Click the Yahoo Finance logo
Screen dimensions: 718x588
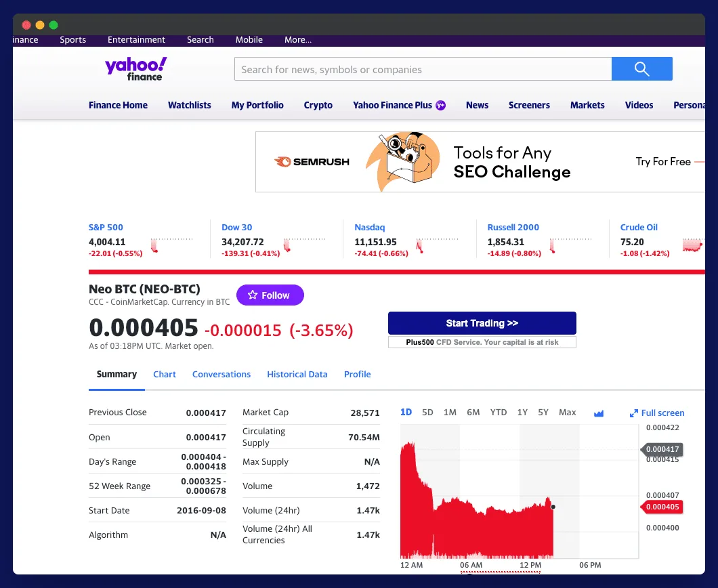(135, 68)
